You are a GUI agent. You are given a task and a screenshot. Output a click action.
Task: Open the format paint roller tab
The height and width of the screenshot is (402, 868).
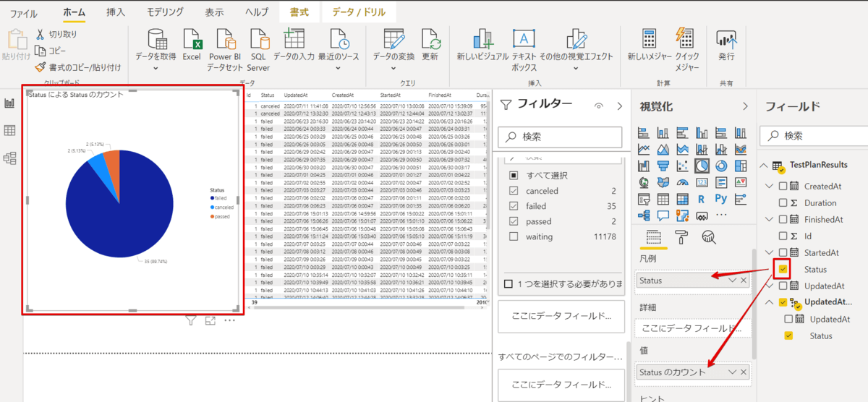(681, 236)
